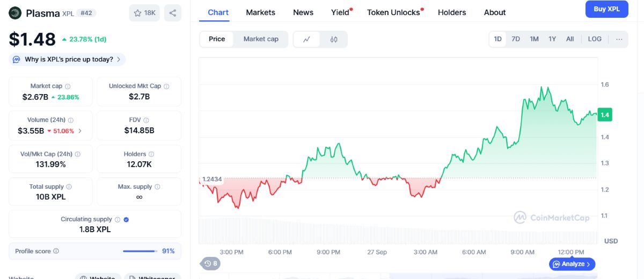
Task: Click the 10B XPL total supply value
Action: 50,197
